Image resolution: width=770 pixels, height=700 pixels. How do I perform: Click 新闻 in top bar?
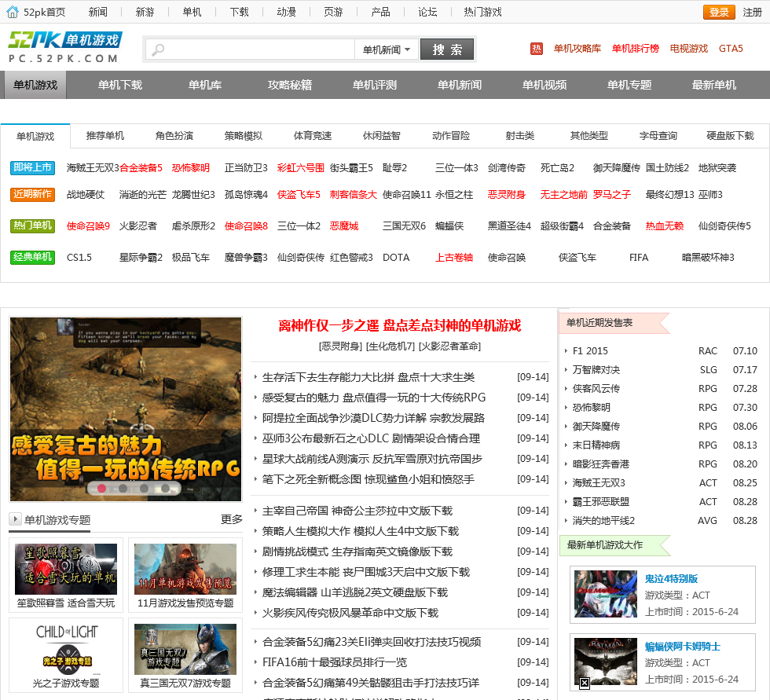click(97, 13)
